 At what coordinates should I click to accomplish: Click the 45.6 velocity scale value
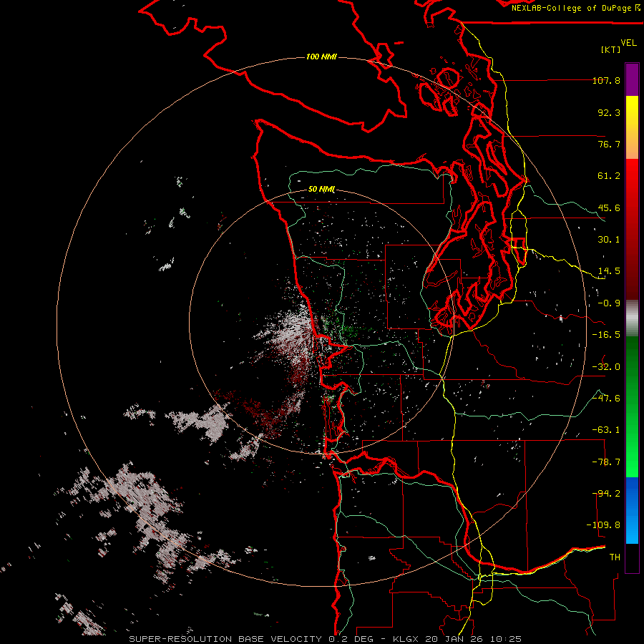pyautogui.click(x=609, y=208)
